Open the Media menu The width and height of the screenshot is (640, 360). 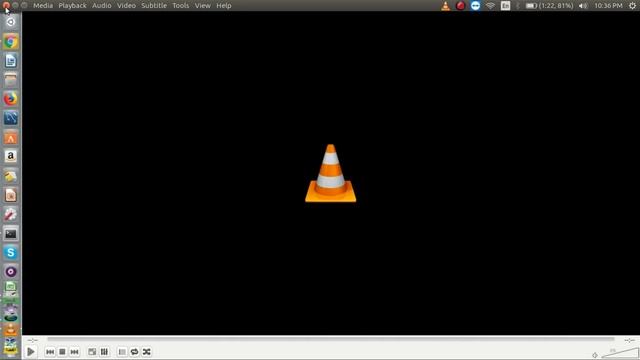click(x=43, y=6)
